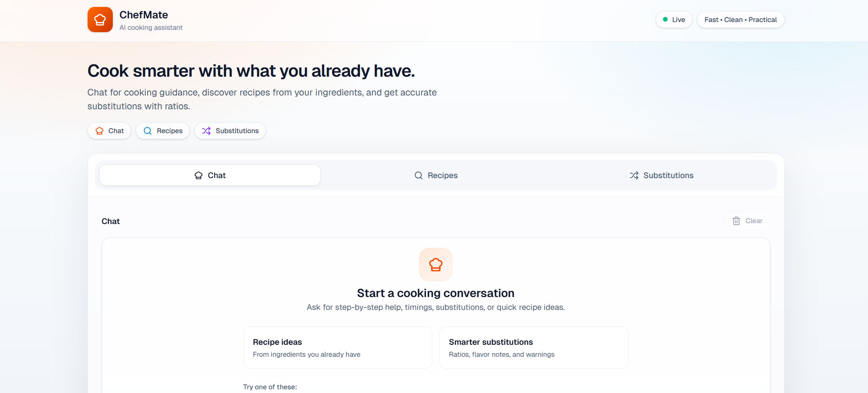Click the search icon in the Recipes tab
This screenshot has width=868, height=393.
[419, 175]
